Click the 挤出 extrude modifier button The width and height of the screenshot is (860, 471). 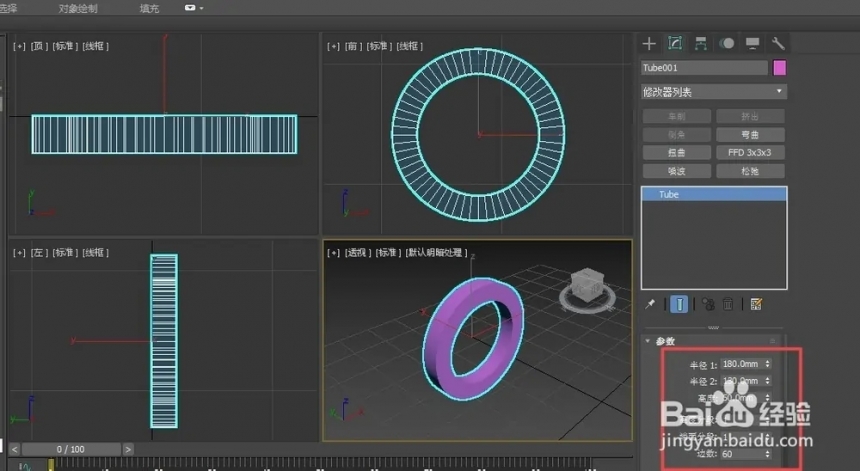(750, 116)
